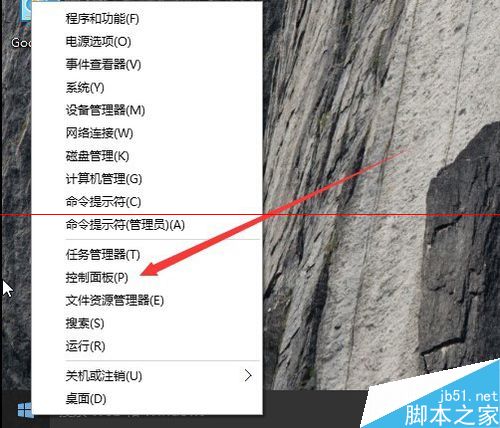Open 程序和功能(F) from the menu
Image resolution: width=500 pixels, height=428 pixels.
147,19
